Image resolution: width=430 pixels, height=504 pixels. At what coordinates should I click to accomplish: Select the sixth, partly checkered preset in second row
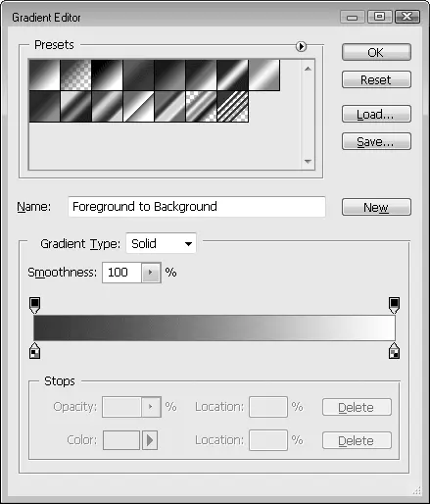201,106
